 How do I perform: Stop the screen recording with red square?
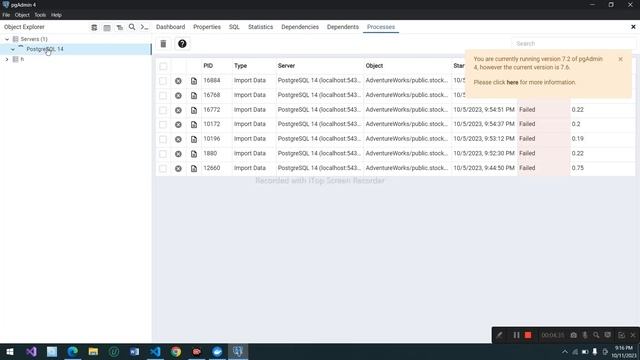pos(528,335)
